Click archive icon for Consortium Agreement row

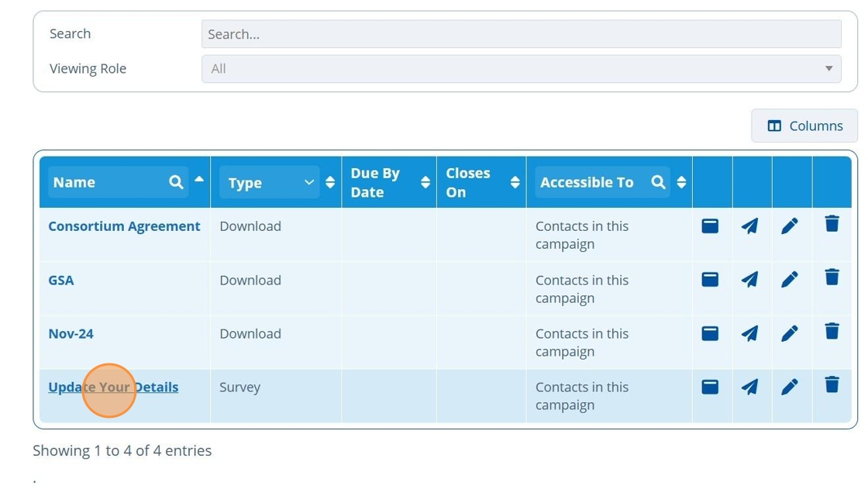click(x=710, y=226)
